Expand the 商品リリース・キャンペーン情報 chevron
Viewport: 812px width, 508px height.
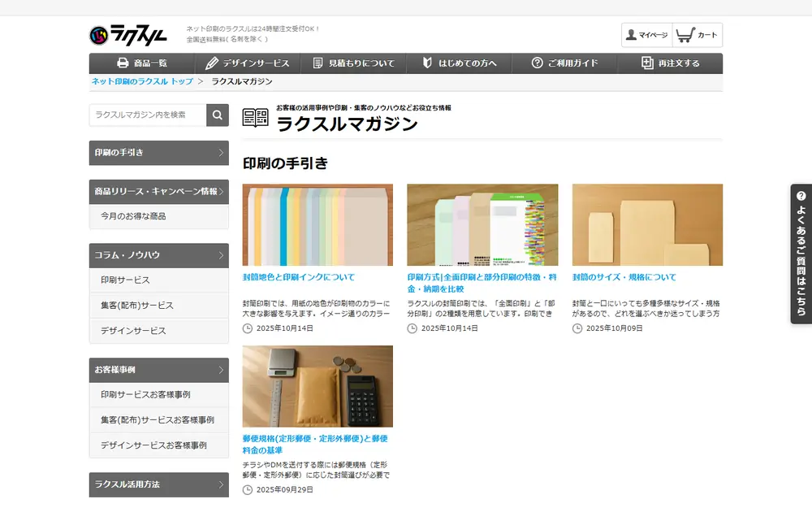tap(221, 192)
